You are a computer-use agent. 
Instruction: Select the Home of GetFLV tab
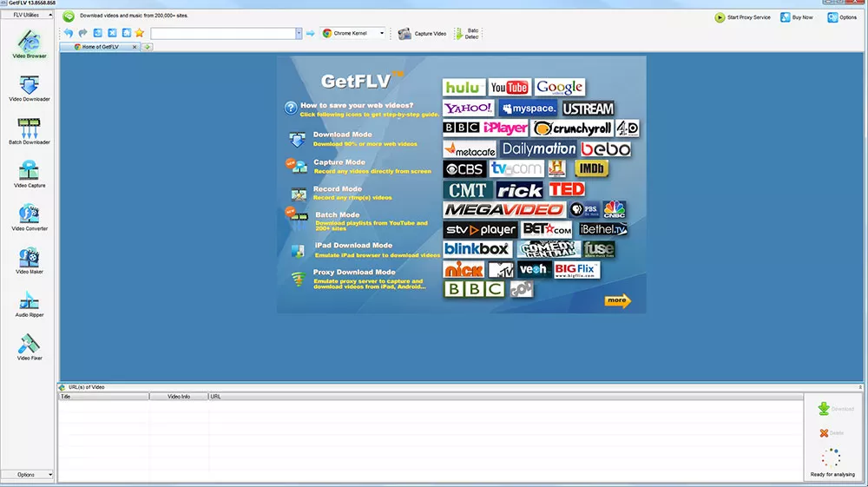pos(101,47)
